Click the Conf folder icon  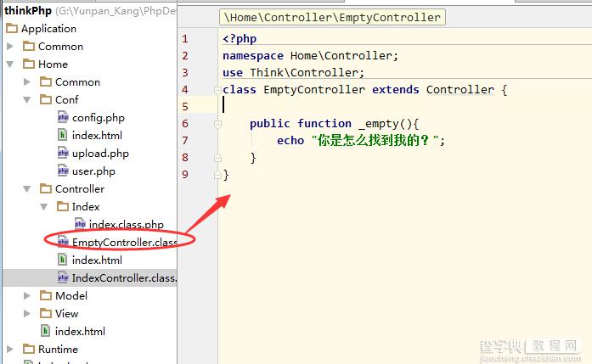(x=46, y=99)
